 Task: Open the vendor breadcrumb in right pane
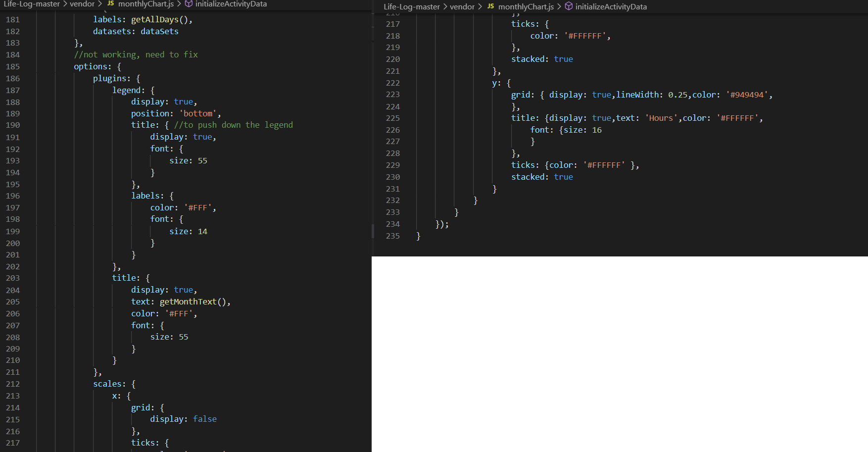coord(462,6)
